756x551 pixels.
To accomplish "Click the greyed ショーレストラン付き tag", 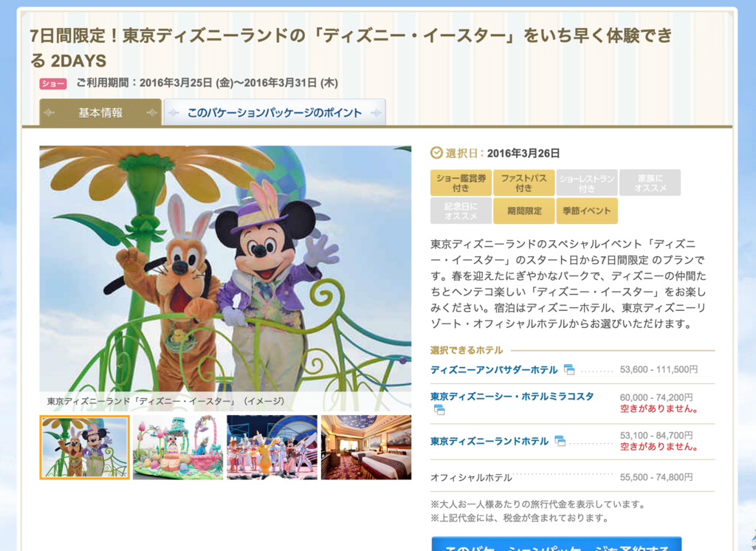I will click(x=587, y=183).
